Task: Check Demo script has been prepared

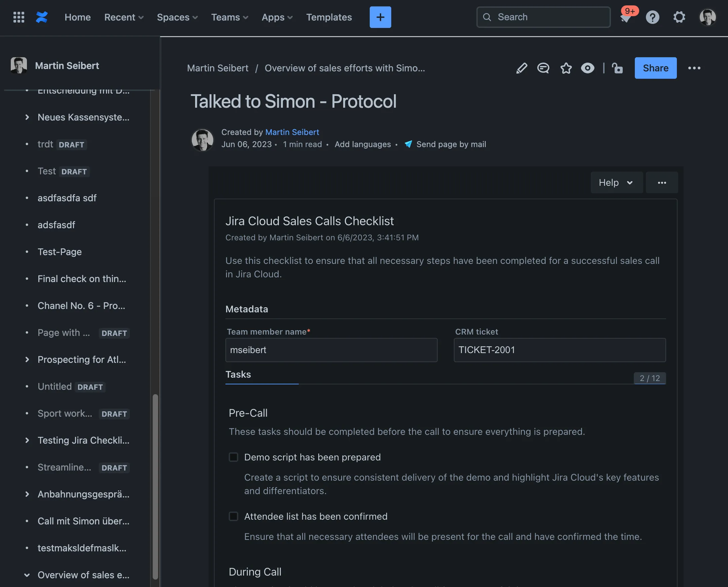Action: tap(233, 457)
